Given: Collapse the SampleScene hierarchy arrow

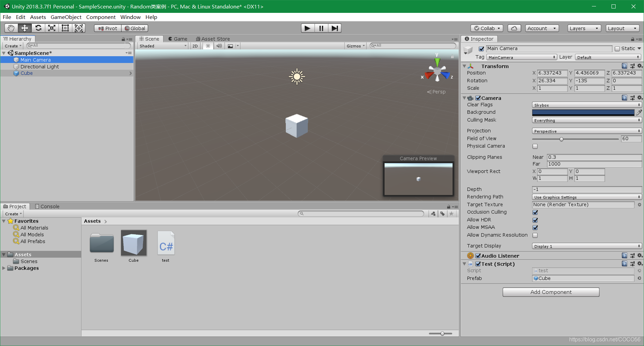Looking at the screenshot, I should (x=4, y=53).
